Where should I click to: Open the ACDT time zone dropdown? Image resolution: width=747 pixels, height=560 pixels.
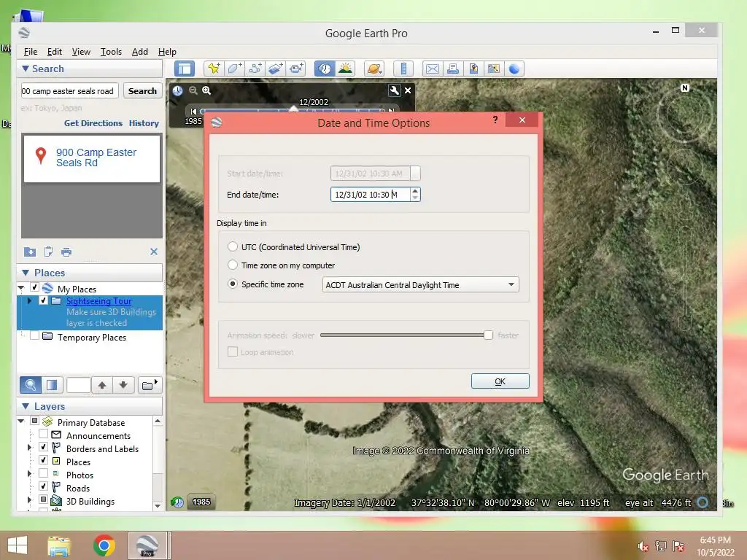[x=421, y=285]
